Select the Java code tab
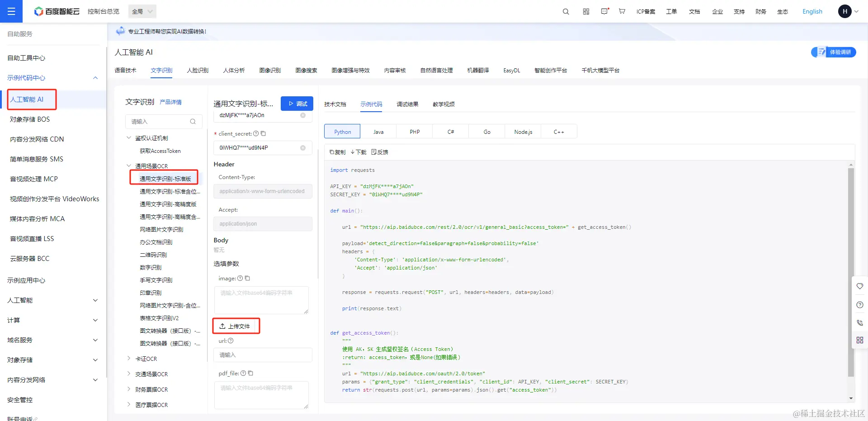This screenshot has width=868, height=421. 378,132
